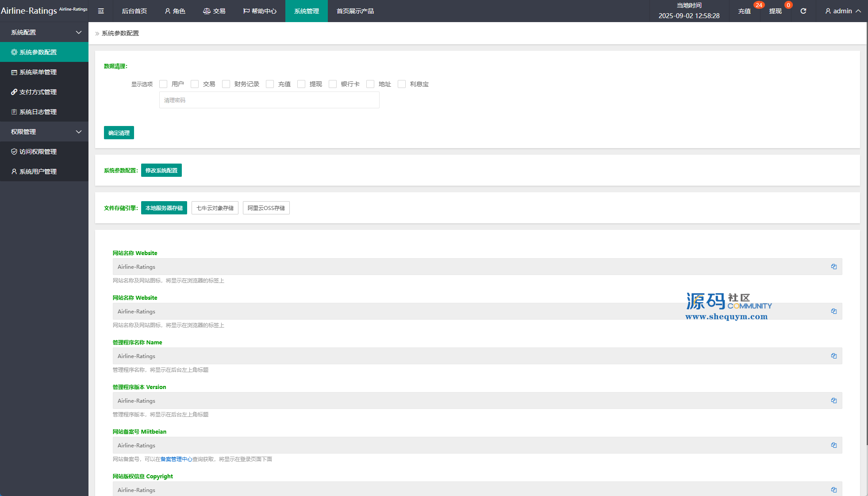Select 七牛云对象存储 storage engine

click(215, 208)
